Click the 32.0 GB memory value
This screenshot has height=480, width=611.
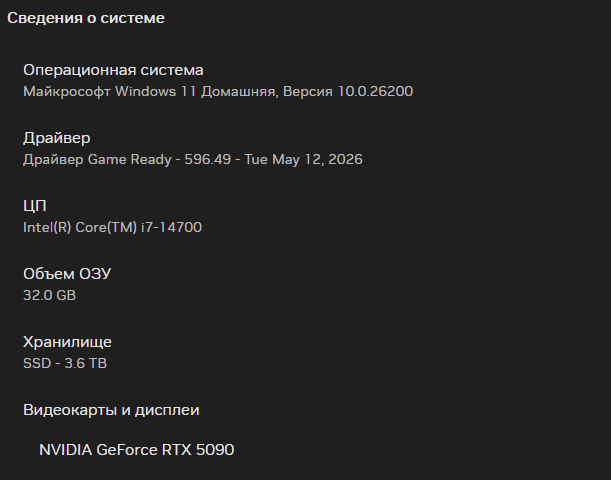[49, 295]
